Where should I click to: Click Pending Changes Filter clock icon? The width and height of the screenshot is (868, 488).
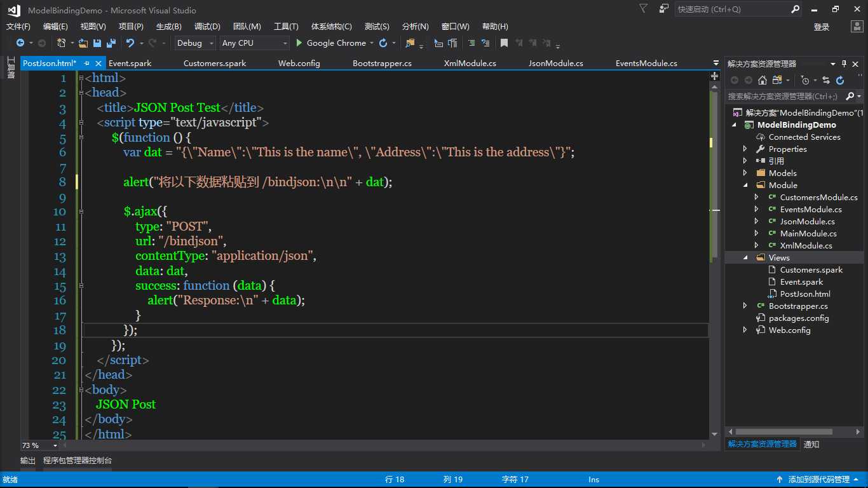(x=805, y=80)
